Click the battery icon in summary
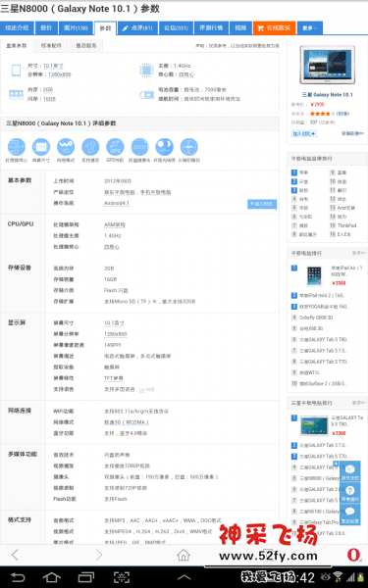 click(146, 94)
